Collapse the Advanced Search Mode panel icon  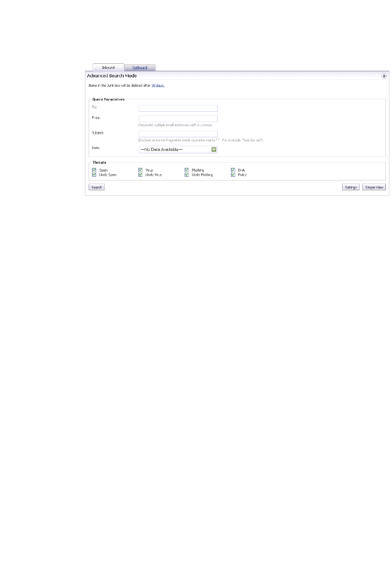(x=384, y=76)
